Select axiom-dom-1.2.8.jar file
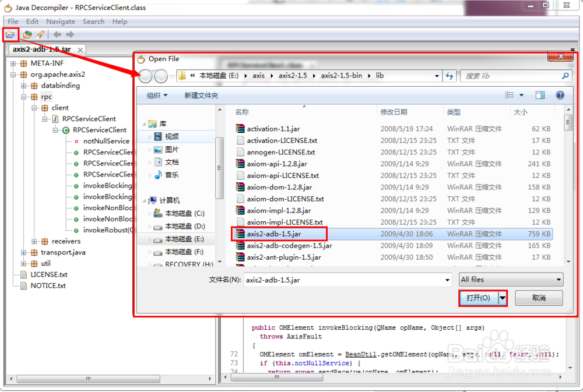583x392 pixels. click(279, 188)
